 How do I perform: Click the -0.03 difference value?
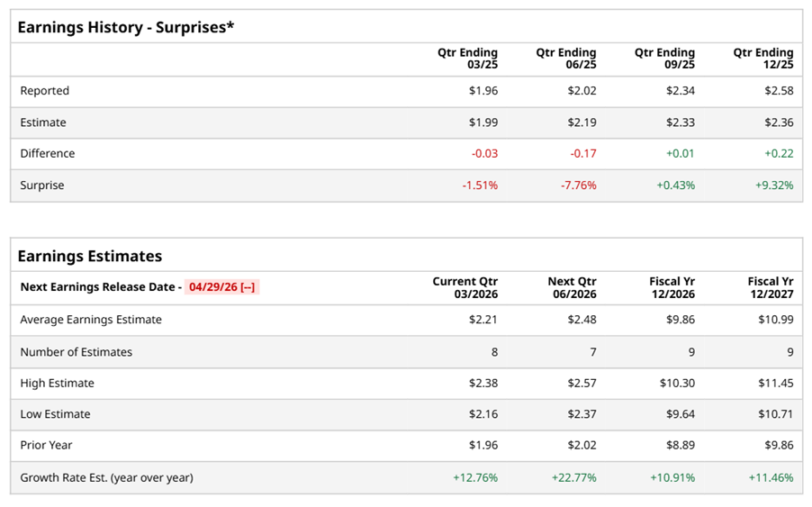(484, 154)
